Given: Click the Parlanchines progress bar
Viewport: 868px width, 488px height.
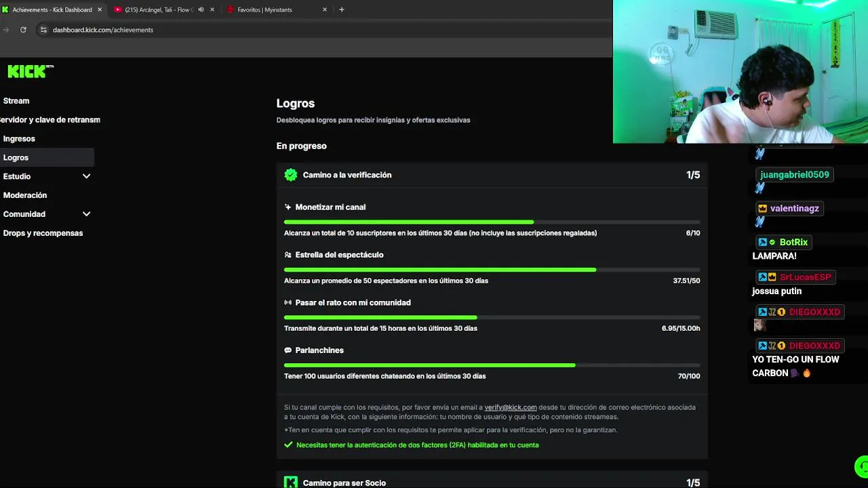Looking at the screenshot, I should (x=492, y=365).
